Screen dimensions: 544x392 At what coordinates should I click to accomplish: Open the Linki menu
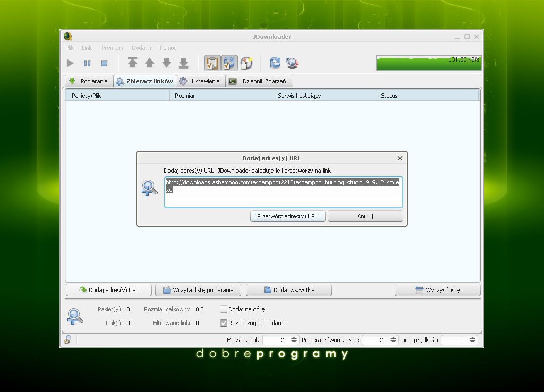87,48
